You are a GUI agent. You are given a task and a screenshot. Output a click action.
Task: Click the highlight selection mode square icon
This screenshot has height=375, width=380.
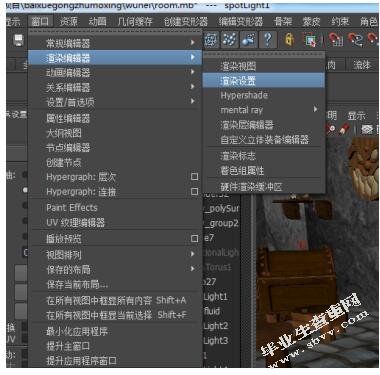310,40
